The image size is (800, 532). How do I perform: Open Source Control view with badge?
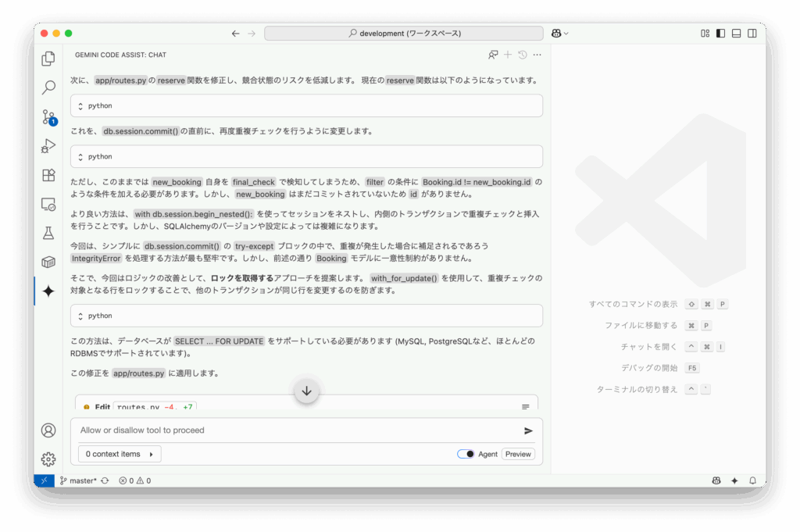(48, 117)
